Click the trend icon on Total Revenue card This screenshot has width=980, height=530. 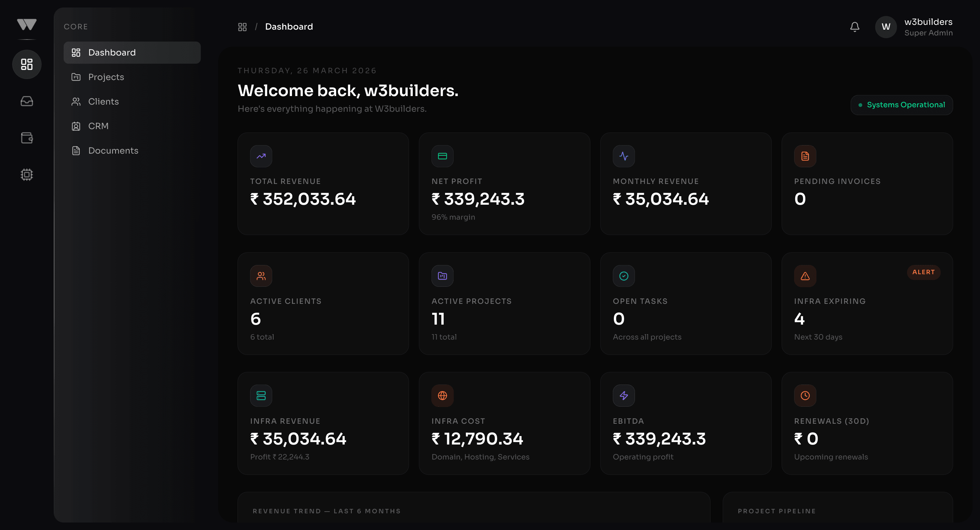261,156
